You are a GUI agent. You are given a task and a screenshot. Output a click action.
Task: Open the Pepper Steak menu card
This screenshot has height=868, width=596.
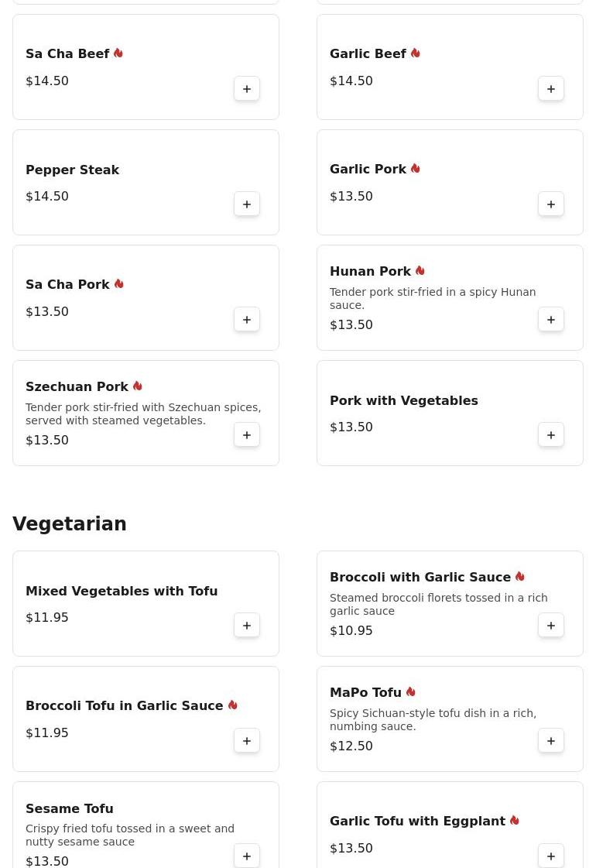[146, 183]
